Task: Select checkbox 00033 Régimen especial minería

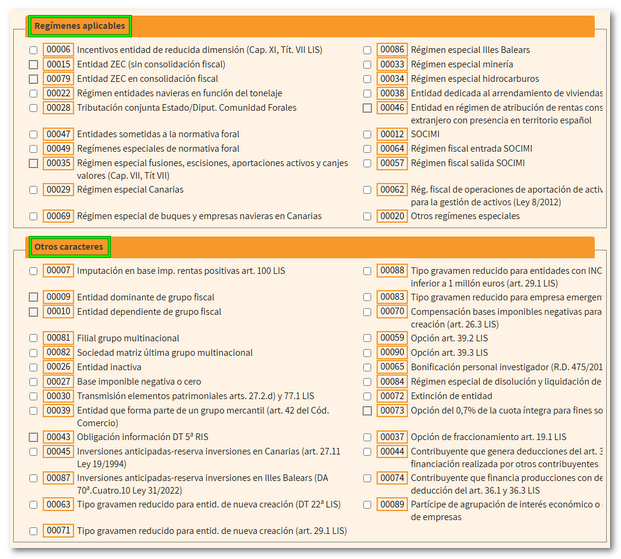Action: coord(367,64)
